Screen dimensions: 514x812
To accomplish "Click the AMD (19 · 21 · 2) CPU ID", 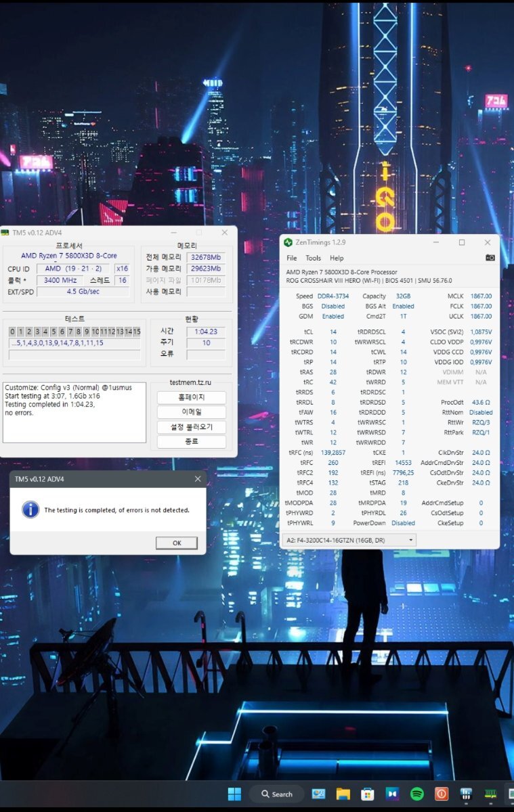I will click(x=73, y=269).
